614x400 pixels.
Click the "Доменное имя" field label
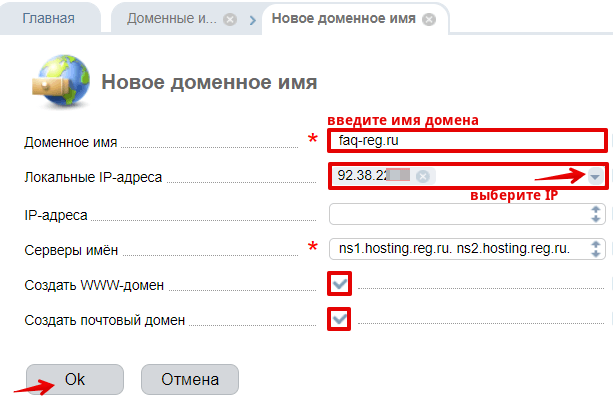(x=64, y=142)
